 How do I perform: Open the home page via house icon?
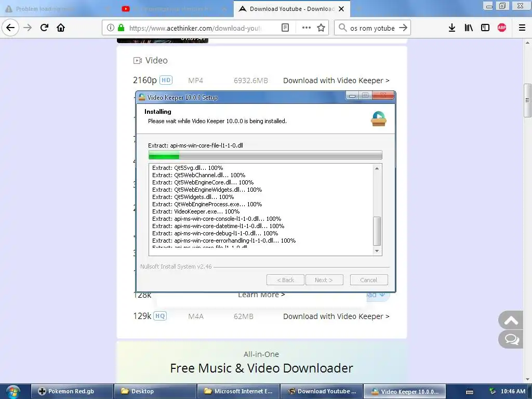coord(61,28)
